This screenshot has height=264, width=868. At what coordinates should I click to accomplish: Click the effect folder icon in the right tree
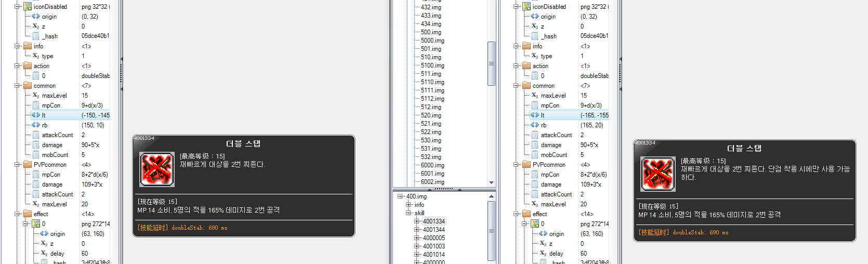pos(527,214)
